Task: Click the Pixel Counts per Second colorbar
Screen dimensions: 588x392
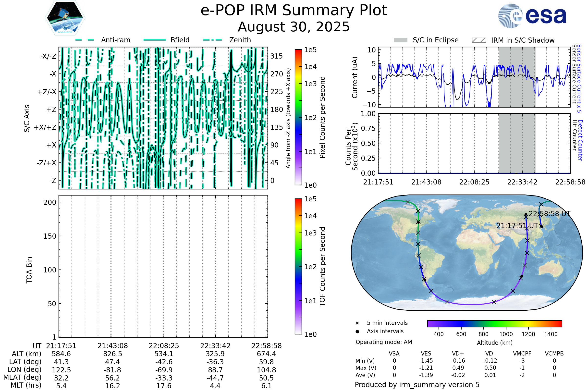Action: [x=298, y=117]
